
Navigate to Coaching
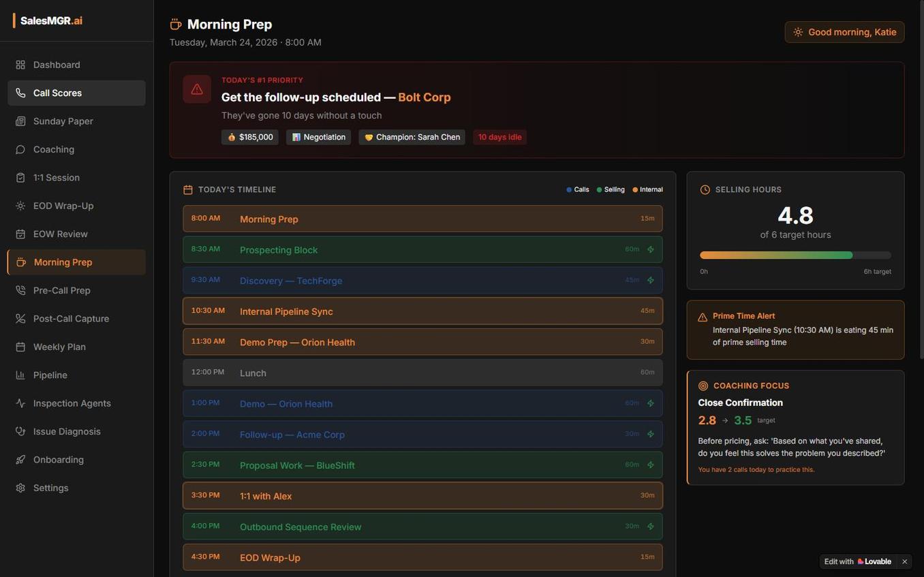(76, 149)
